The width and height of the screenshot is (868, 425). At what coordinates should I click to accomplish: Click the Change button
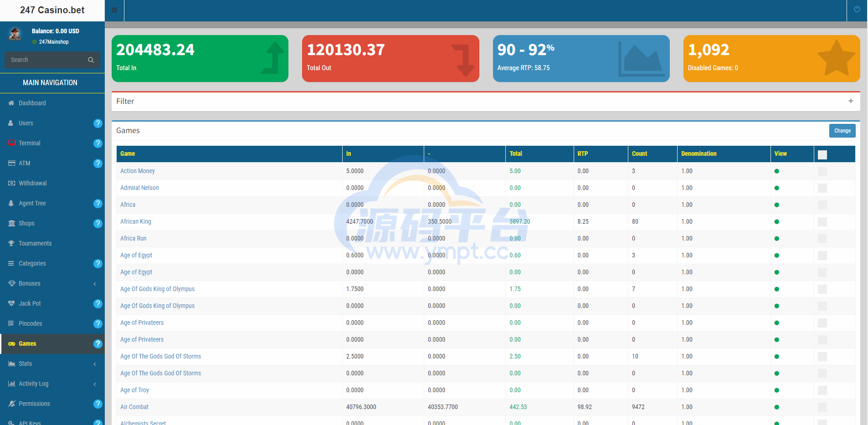coord(842,131)
